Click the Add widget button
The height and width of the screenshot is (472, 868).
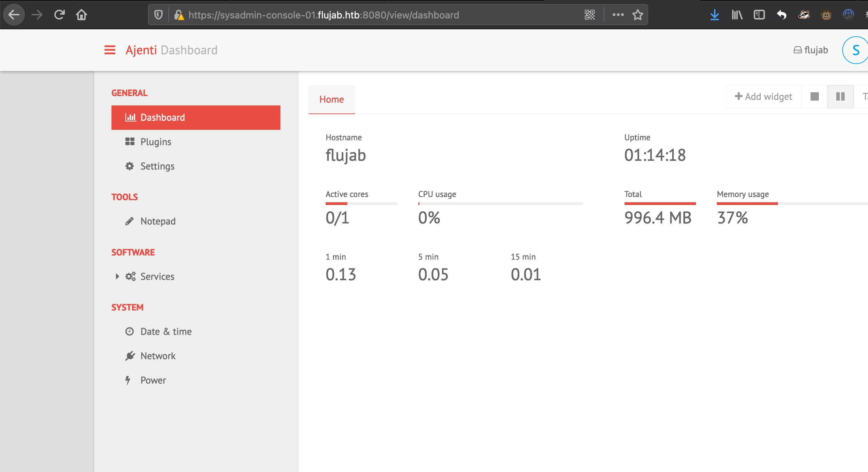[x=764, y=96]
